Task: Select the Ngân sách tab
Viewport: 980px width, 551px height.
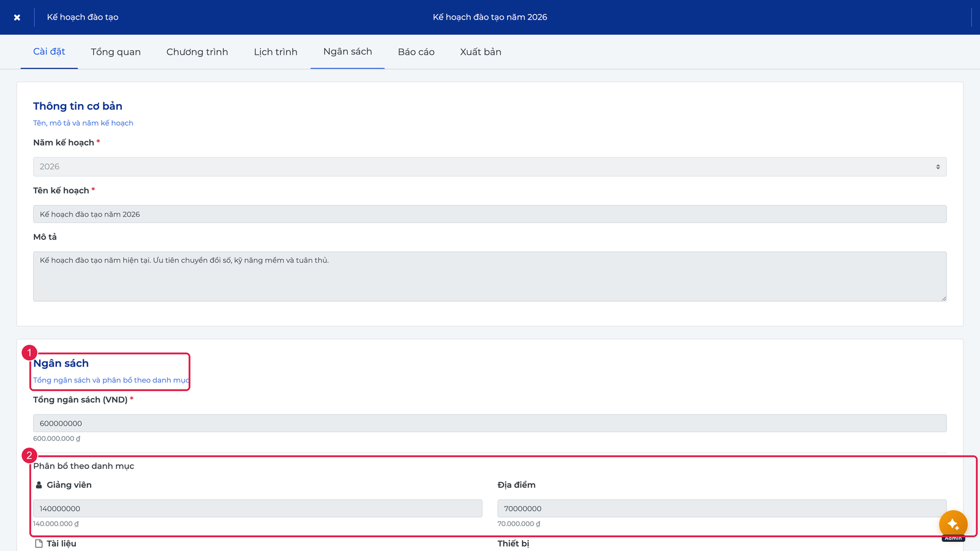Action: (x=348, y=52)
